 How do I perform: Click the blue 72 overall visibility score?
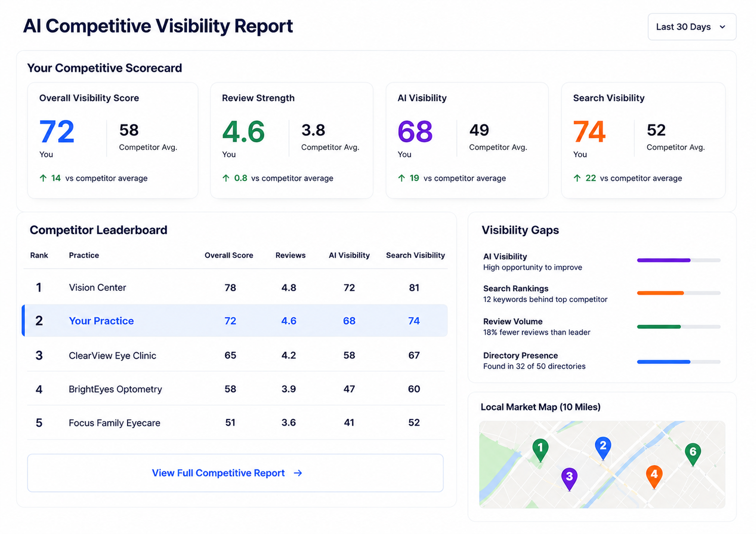(x=57, y=132)
